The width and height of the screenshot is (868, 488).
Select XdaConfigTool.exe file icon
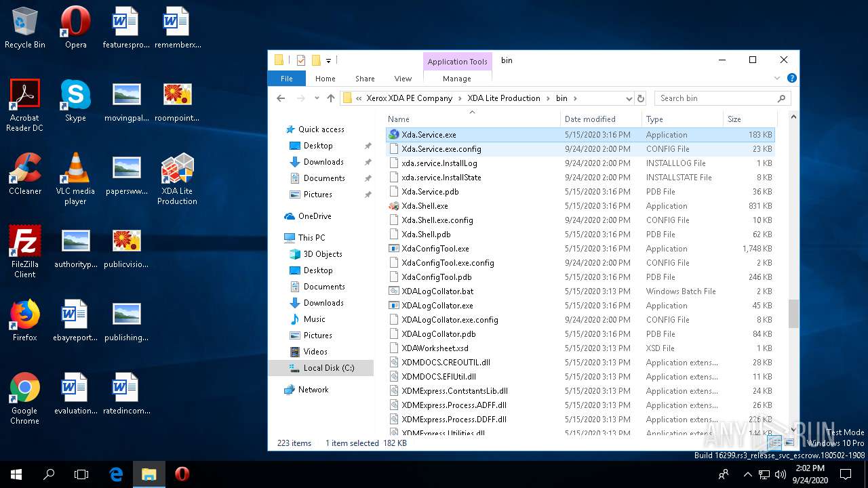(394, 249)
